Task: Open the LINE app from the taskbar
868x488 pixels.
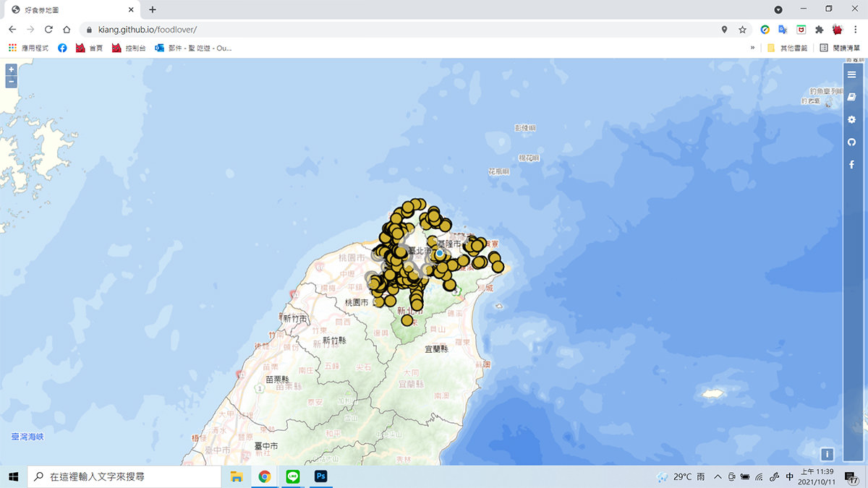Action: coord(293,476)
